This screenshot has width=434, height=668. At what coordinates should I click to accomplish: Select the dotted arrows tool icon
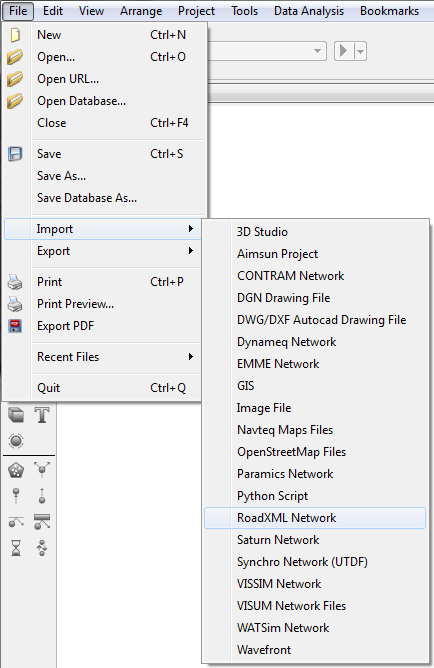click(42, 548)
